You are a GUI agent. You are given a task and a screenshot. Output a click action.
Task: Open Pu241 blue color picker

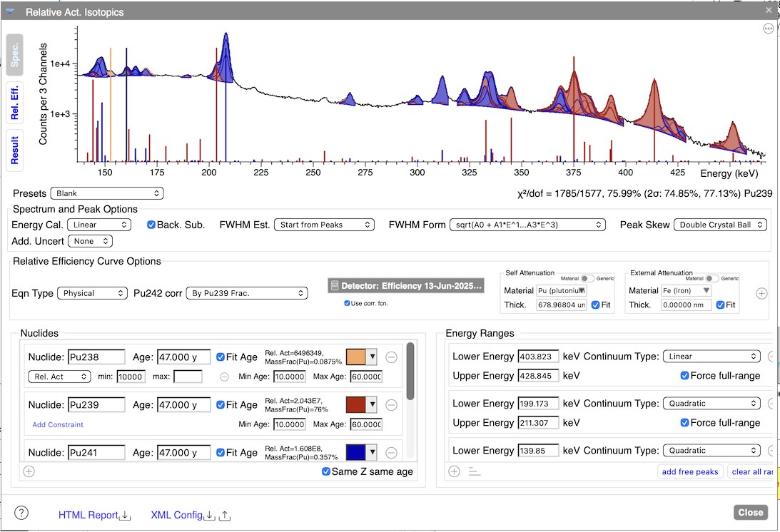(x=362, y=452)
